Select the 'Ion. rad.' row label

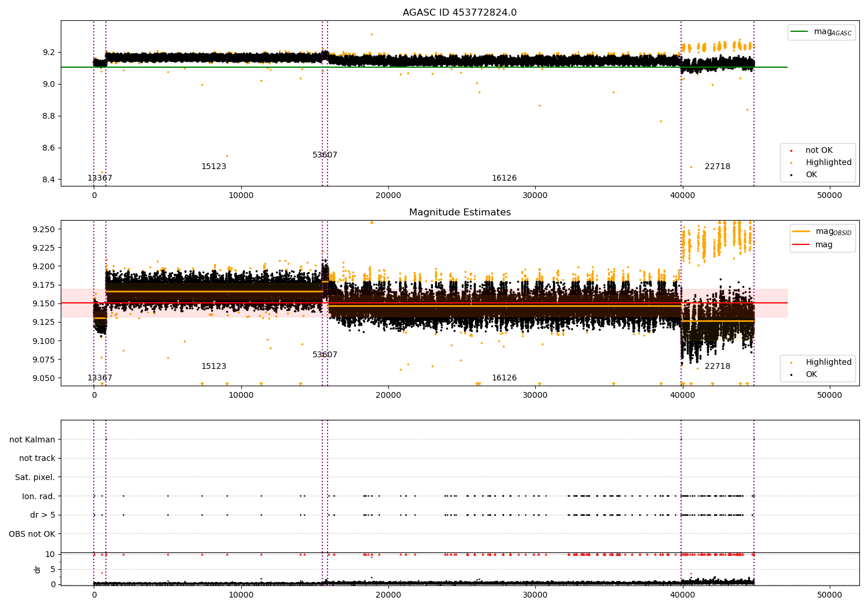[x=38, y=496]
